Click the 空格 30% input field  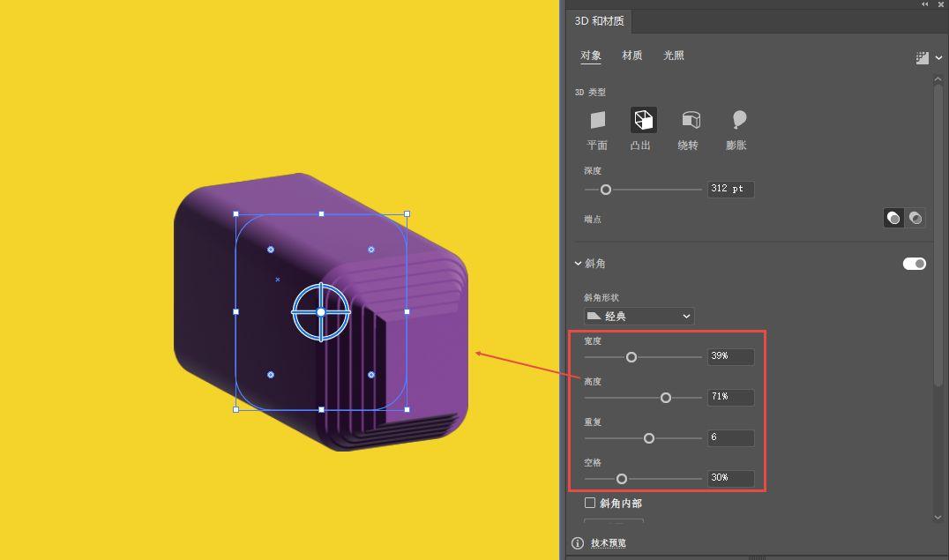730,478
